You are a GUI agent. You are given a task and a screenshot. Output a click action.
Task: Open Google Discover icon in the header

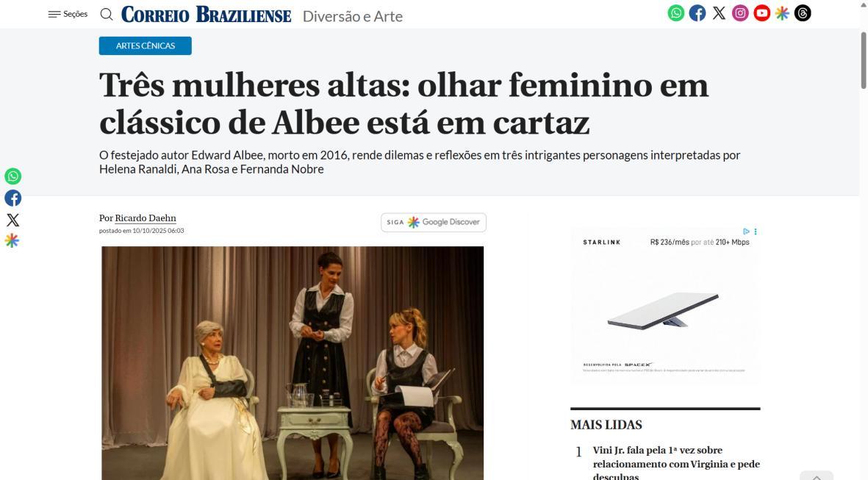tap(782, 13)
